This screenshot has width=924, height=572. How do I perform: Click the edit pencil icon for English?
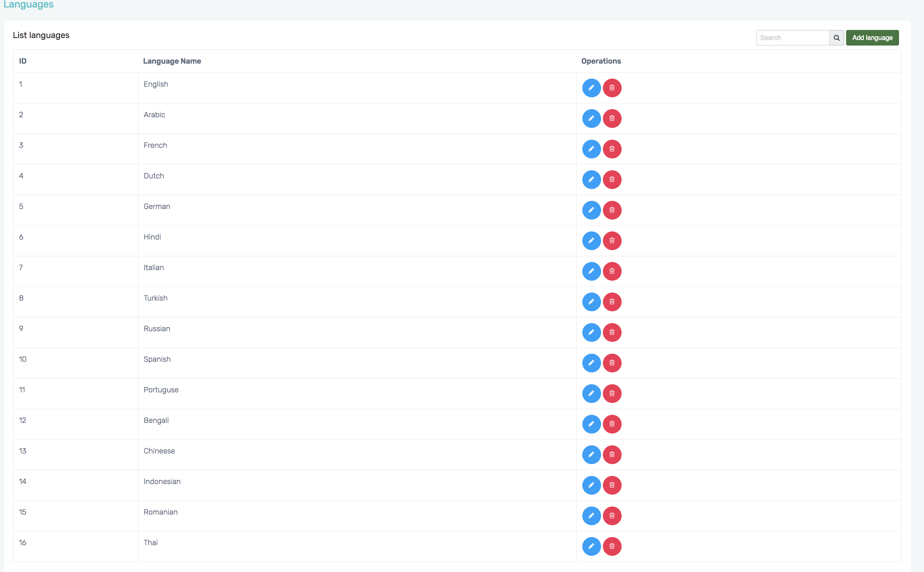pyautogui.click(x=591, y=88)
